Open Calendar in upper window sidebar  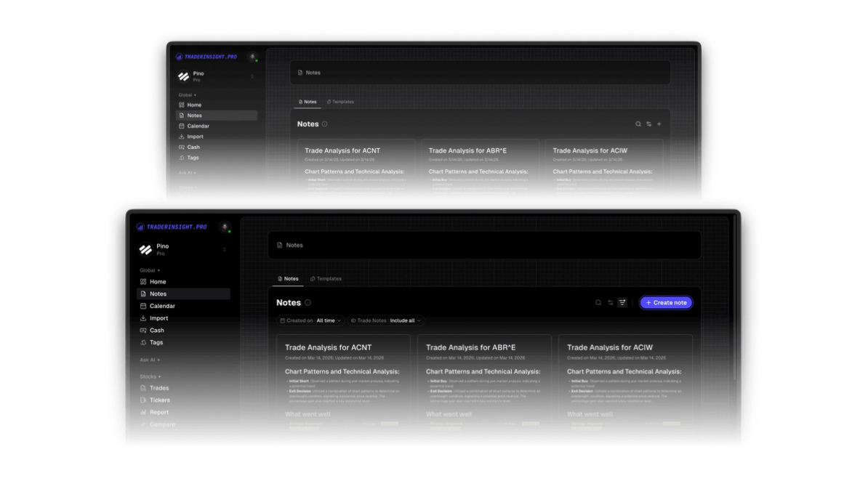pyautogui.click(x=217, y=126)
